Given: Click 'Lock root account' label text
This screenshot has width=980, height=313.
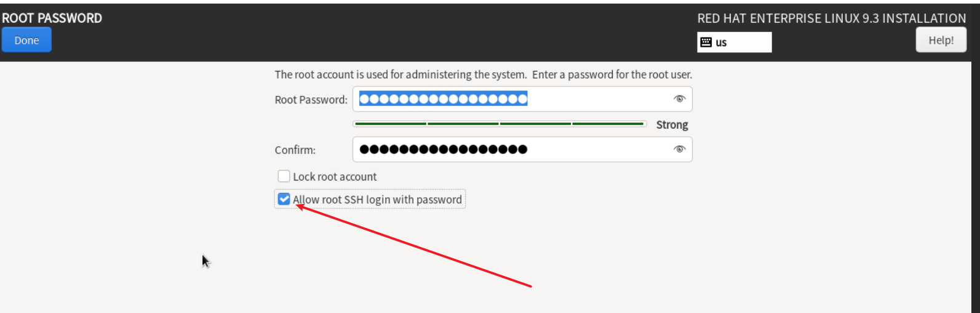Looking at the screenshot, I should (335, 177).
